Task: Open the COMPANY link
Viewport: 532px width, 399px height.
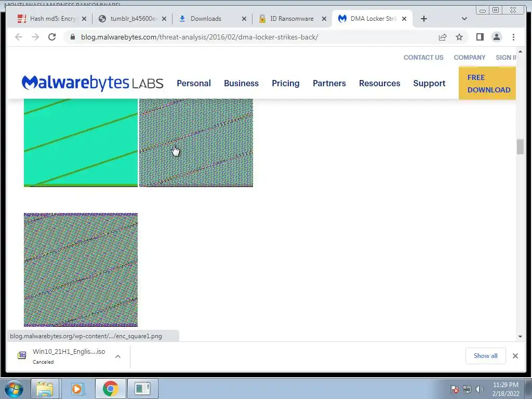Action: [x=470, y=57]
